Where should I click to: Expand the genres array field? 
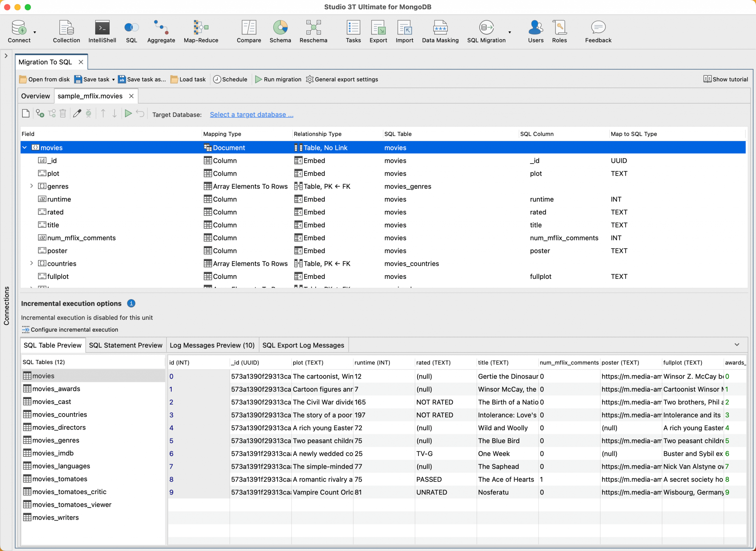pyautogui.click(x=31, y=186)
